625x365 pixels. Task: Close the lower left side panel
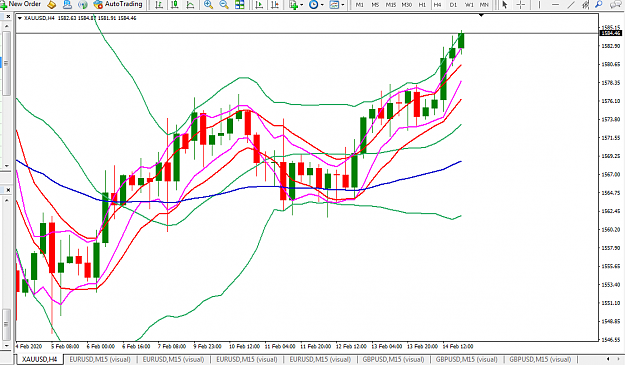(7, 190)
